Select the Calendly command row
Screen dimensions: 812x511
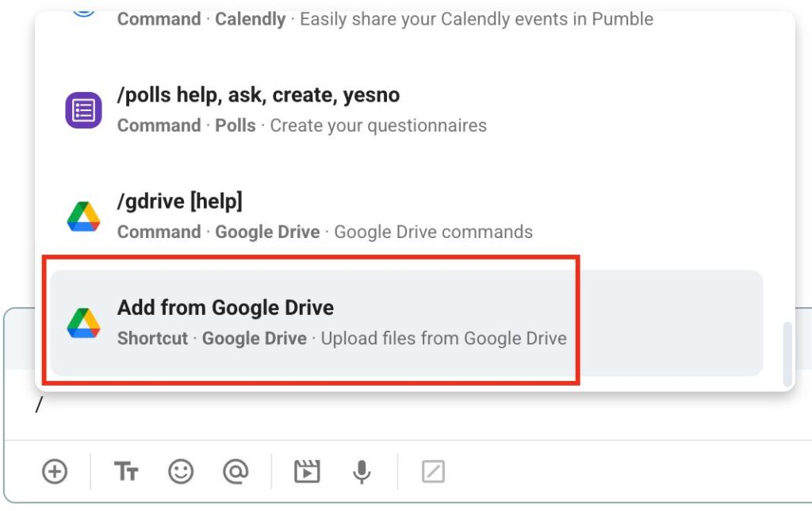317,19
